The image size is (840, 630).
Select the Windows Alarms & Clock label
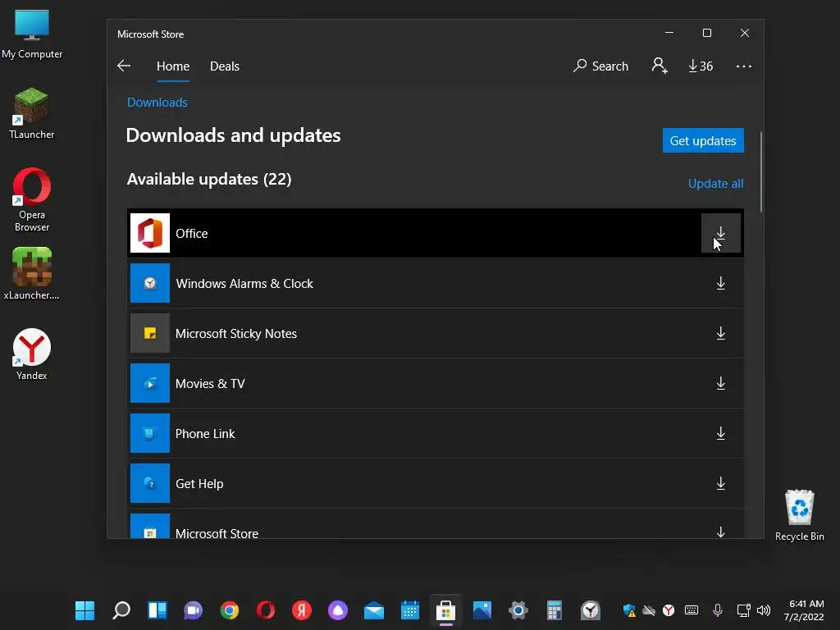(244, 283)
